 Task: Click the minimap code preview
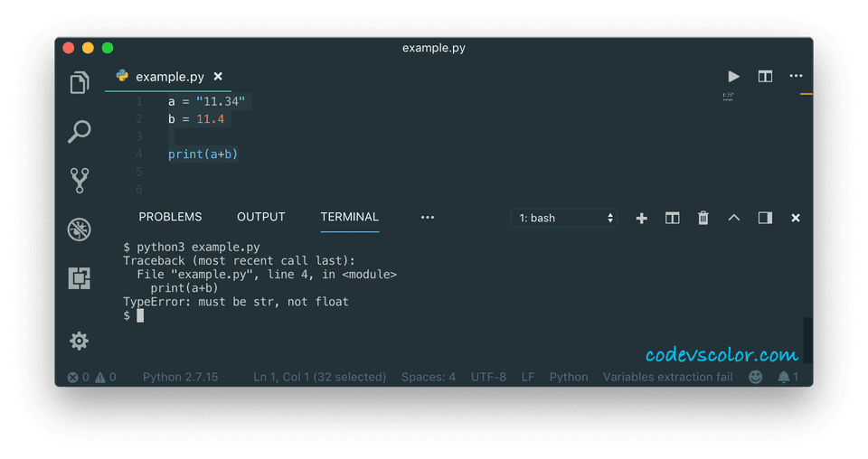728,97
